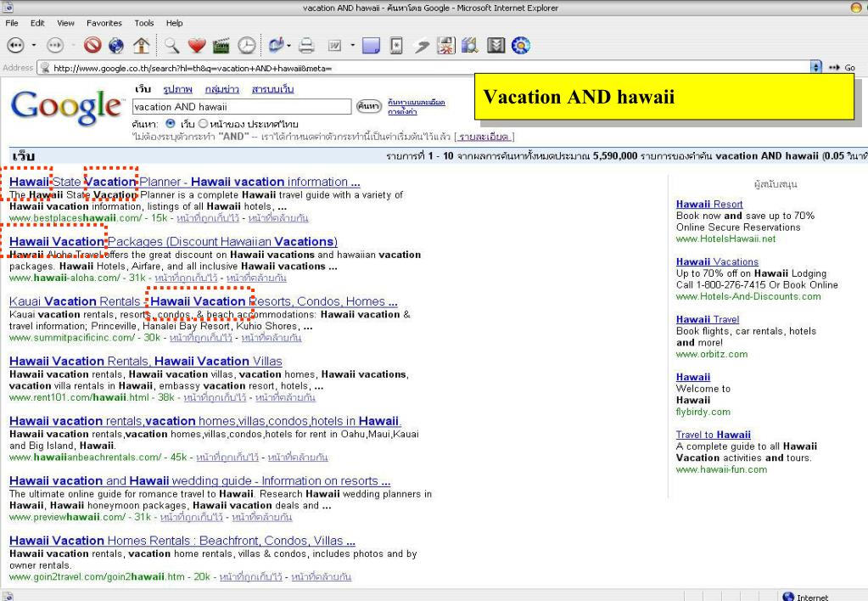The height and width of the screenshot is (601, 868).
Task: Click the ค้นหา search button
Action: tap(369, 106)
